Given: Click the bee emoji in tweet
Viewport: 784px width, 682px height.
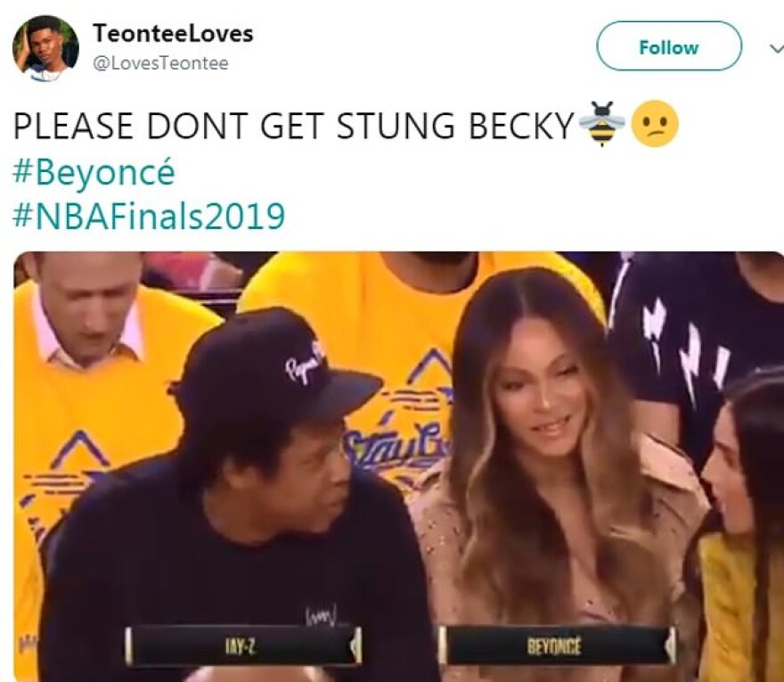Looking at the screenshot, I should (601, 124).
